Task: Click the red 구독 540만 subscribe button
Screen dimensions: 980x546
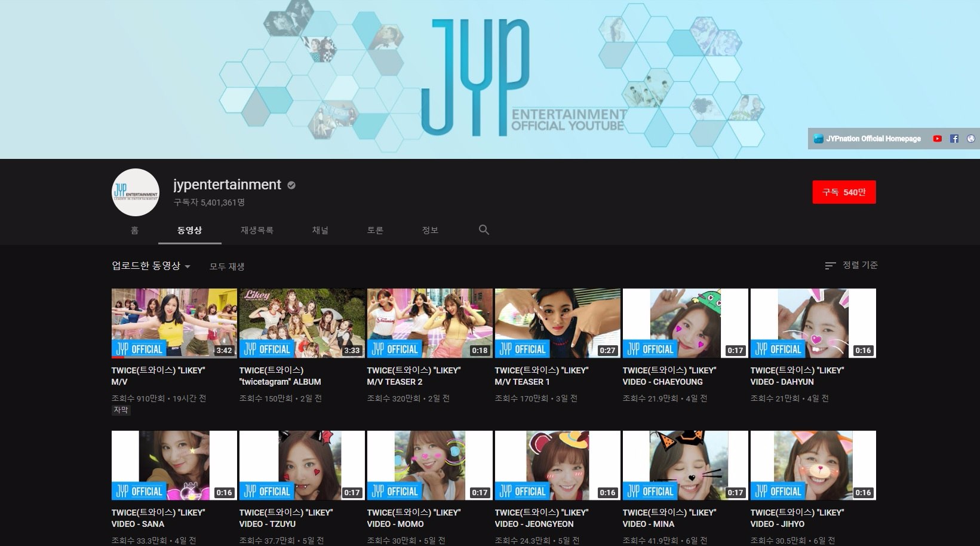Action: 844,192
